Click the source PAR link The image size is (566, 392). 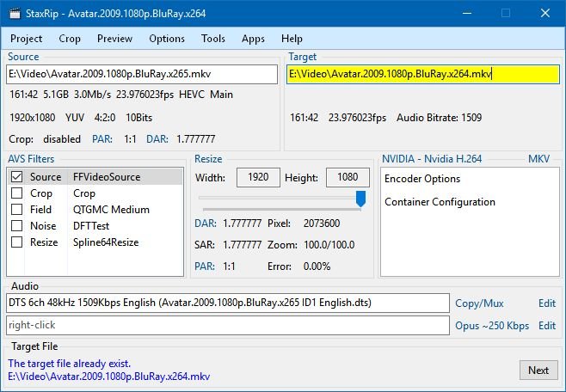tap(102, 139)
